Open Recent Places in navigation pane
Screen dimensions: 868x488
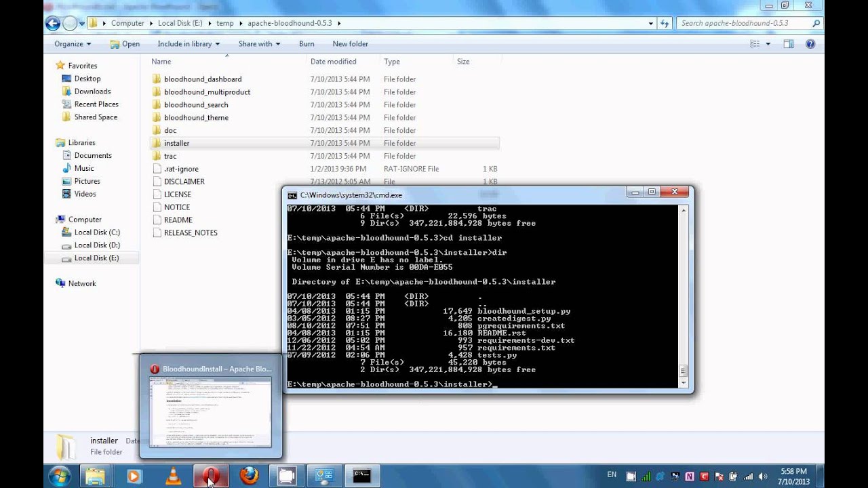pyautogui.click(x=96, y=104)
